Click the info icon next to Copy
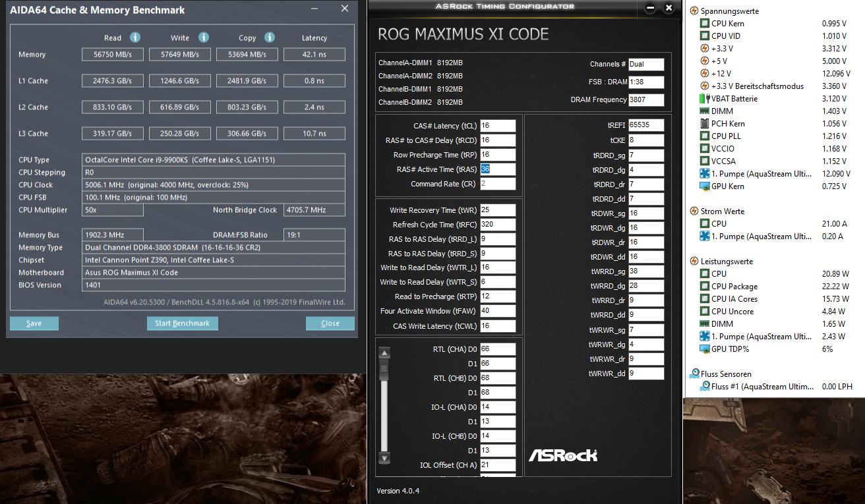This screenshot has width=865, height=504. (270, 38)
